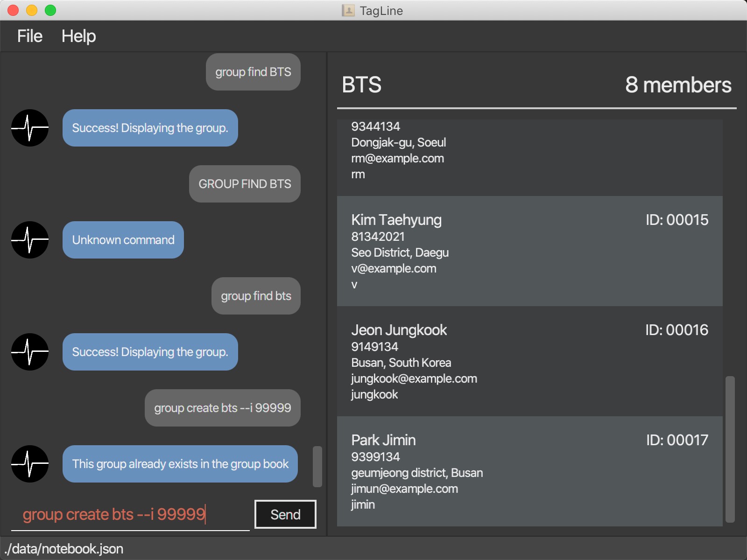Click the TagLine title bar icon
This screenshot has height=560, width=747.
pos(348,10)
